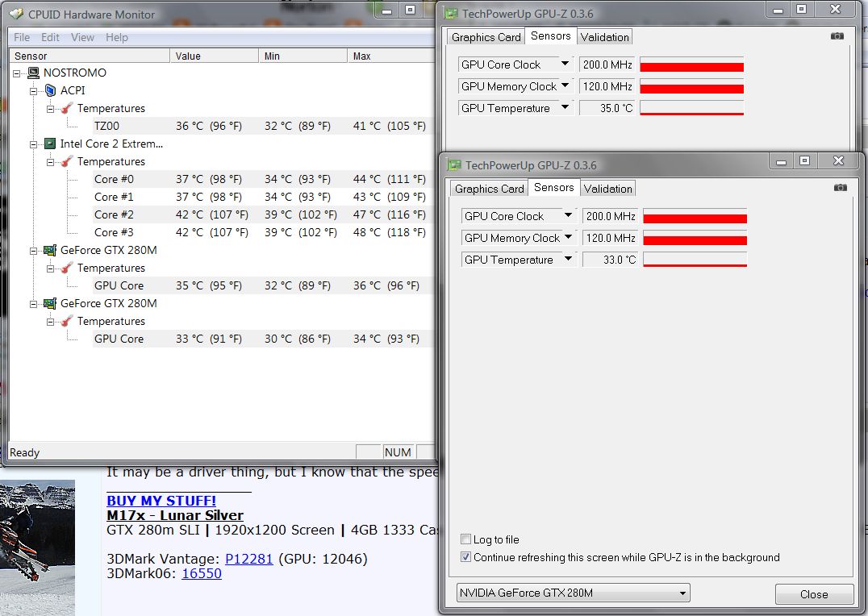Open the P12281 3DMark Vantage link

pyautogui.click(x=249, y=559)
